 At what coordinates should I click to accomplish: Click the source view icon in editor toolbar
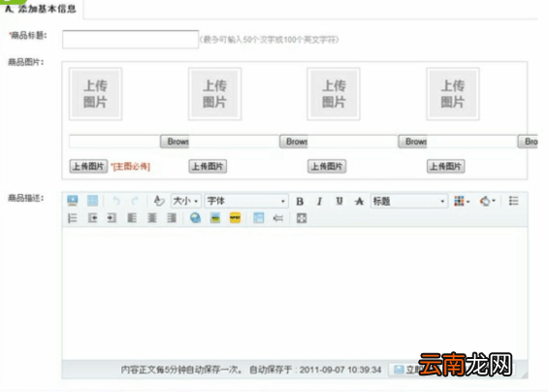(x=73, y=201)
